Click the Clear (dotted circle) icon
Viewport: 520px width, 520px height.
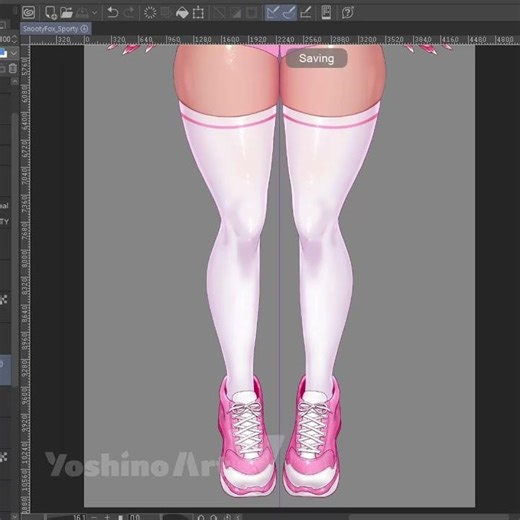point(150,13)
